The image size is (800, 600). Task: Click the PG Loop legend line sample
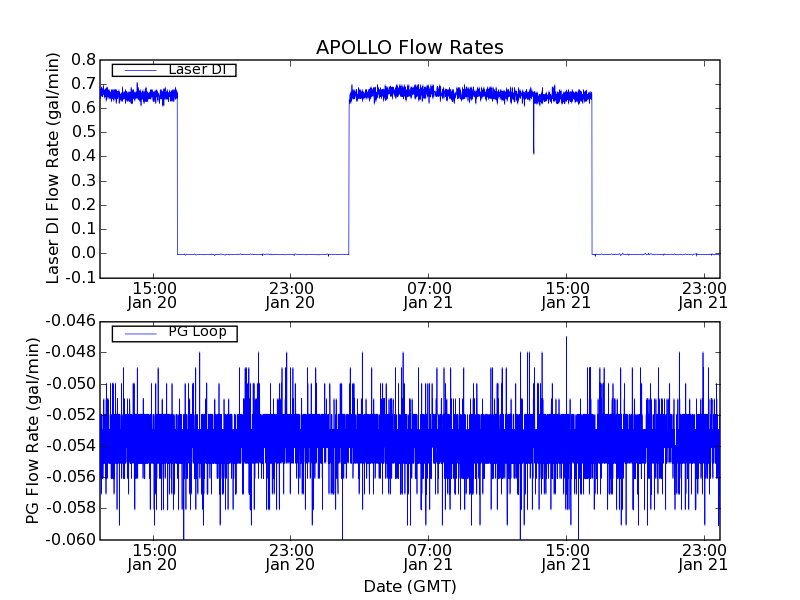click(x=140, y=334)
